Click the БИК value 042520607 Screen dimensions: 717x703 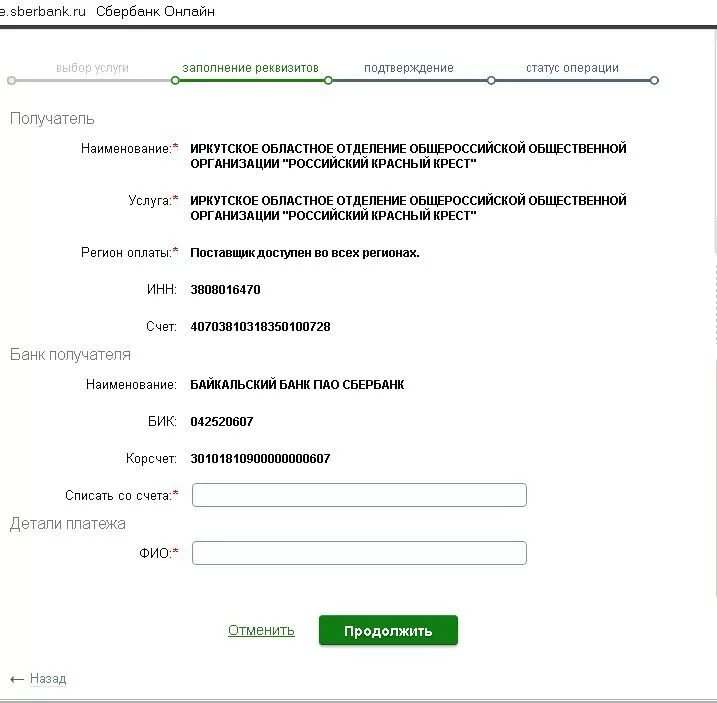[x=222, y=421]
